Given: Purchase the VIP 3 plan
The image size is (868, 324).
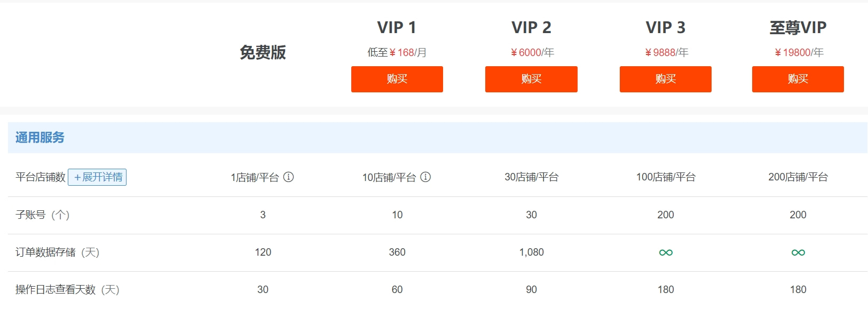Looking at the screenshot, I should point(665,79).
